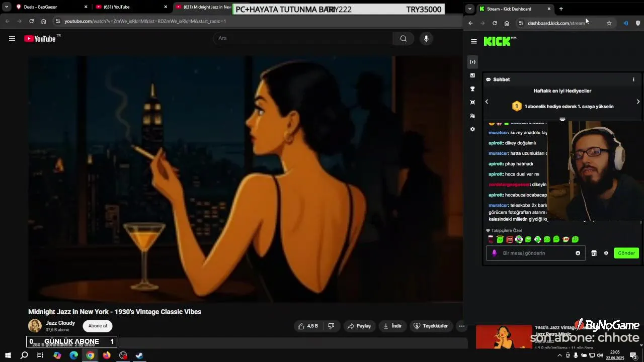Open the settings gear in Kick sidebar

point(472,129)
